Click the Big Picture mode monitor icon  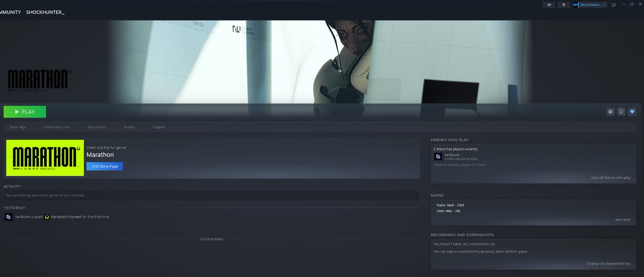click(x=613, y=5)
